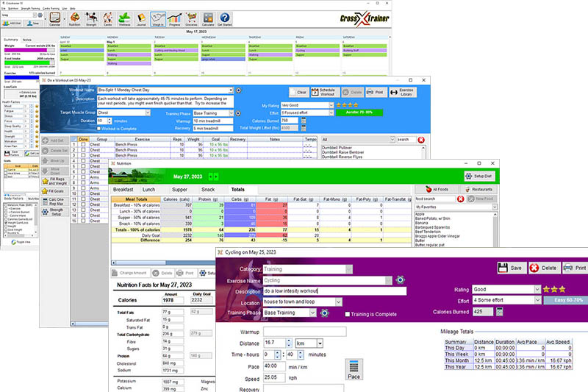Switch to the Supper tab in Nutrition
The width and height of the screenshot is (588, 392).
pyautogui.click(x=179, y=190)
